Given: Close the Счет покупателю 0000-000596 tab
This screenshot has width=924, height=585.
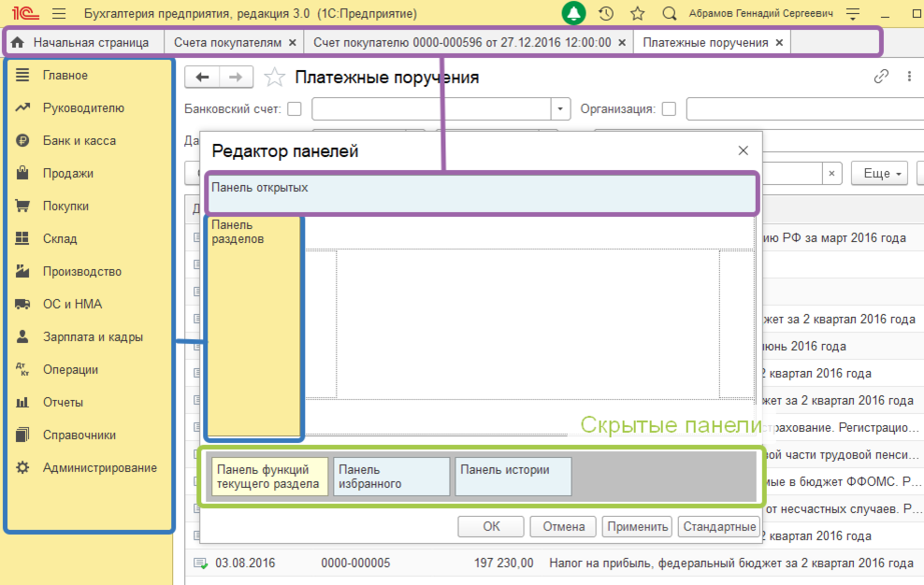Looking at the screenshot, I should pos(622,42).
